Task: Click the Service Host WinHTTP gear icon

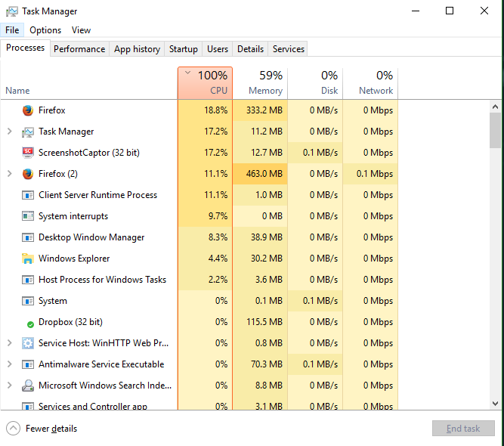Action: click(28, 343)
